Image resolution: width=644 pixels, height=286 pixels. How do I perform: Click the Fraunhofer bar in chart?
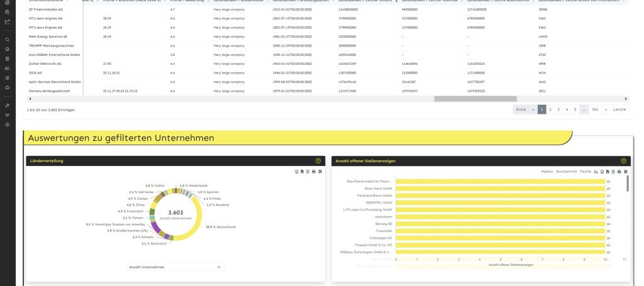(500, 231)
